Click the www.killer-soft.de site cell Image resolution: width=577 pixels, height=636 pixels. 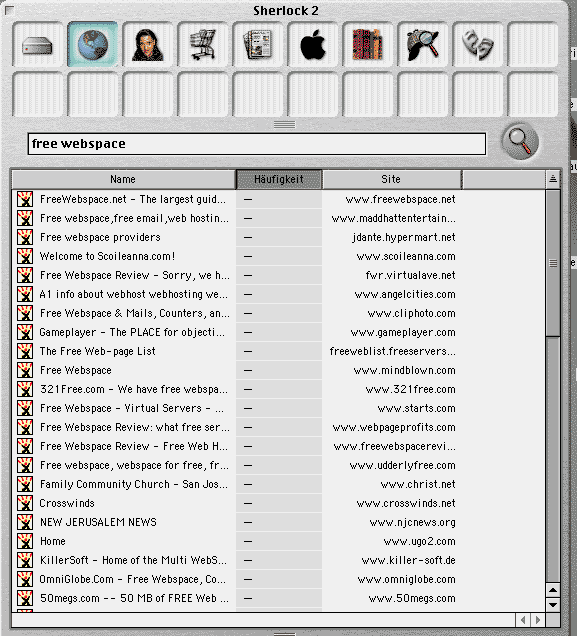click(408, 560)
